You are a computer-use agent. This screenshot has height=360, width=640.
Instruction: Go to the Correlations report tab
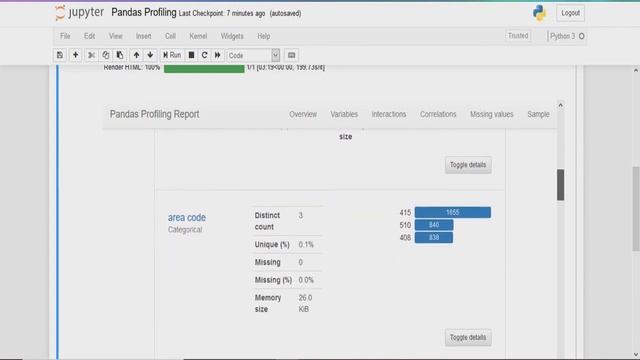(x=438, y=114)
